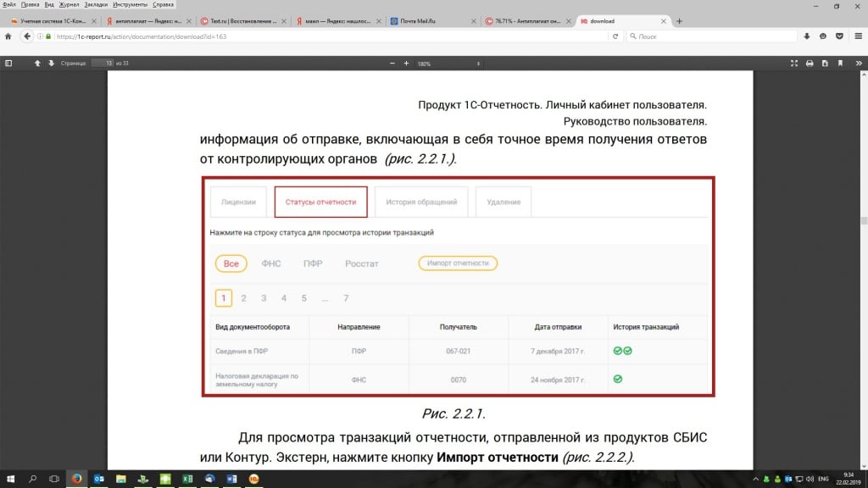
Task: Open the Закладки menu
Action: [x=96, y=4]
